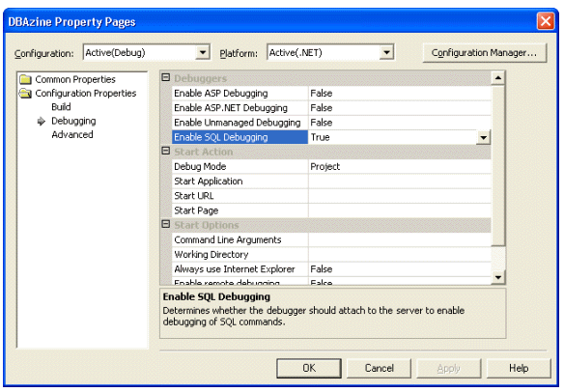Screen dimensions: 564x392
Task: Close the DBAzine Property Pages dialog
Action: (546, 21)
